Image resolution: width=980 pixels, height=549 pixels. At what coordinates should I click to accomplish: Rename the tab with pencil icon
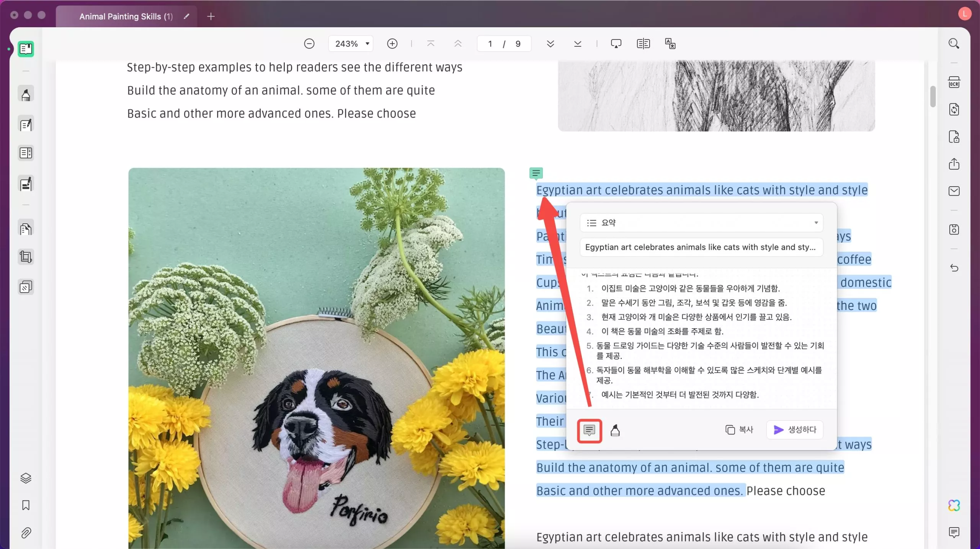186,16
